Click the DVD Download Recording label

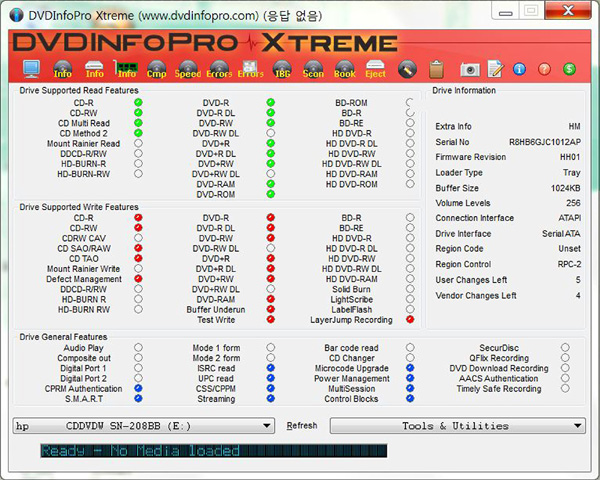[499, 368]
